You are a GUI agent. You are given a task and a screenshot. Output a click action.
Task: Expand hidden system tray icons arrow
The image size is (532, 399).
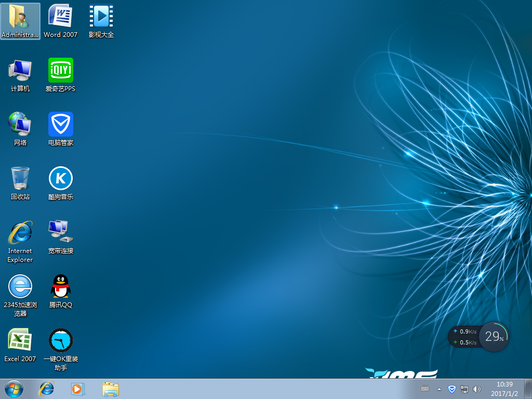point(439,389)
